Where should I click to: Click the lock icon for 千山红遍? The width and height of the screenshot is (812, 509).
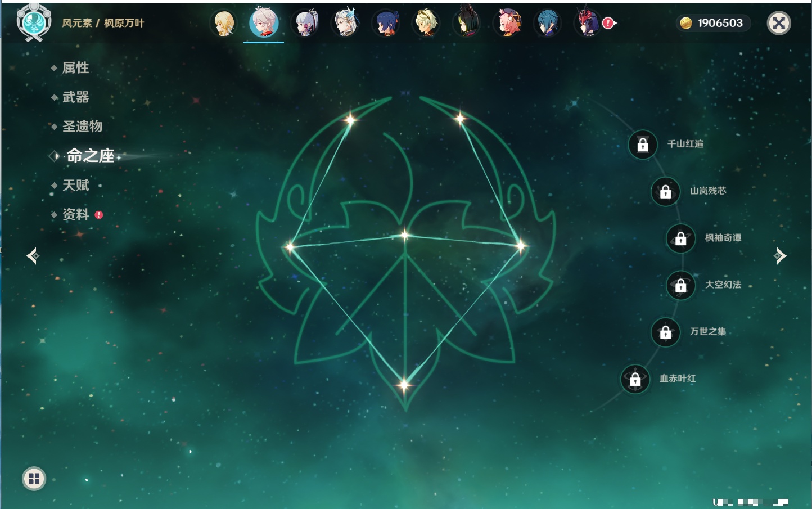pos(643,145)
